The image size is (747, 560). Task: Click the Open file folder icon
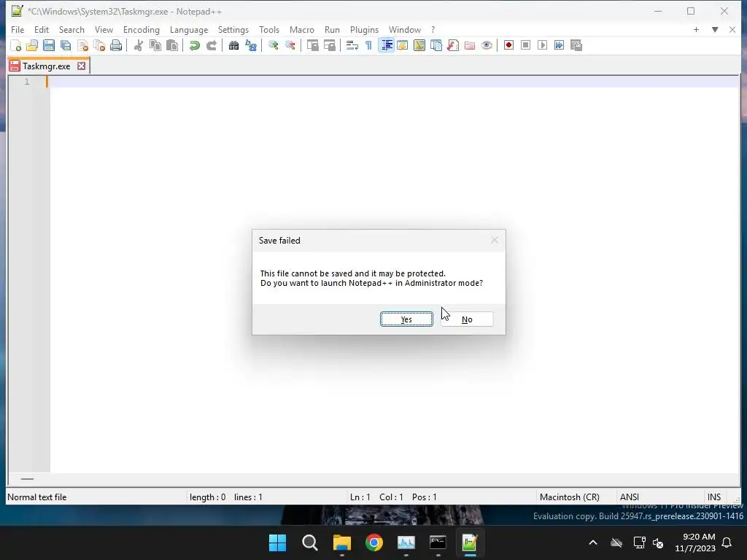click(32, 45)
